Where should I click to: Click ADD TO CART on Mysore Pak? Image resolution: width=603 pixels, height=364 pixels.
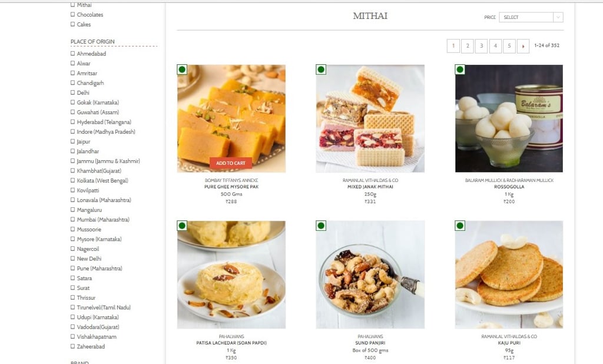point(231,163)
